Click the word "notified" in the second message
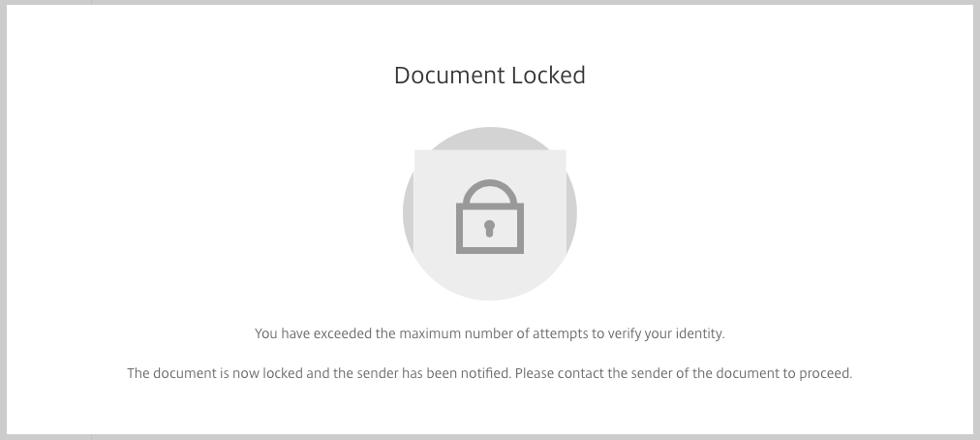This screenshot has width=980, height=440. pyautogui.click(x=485, y=373)
